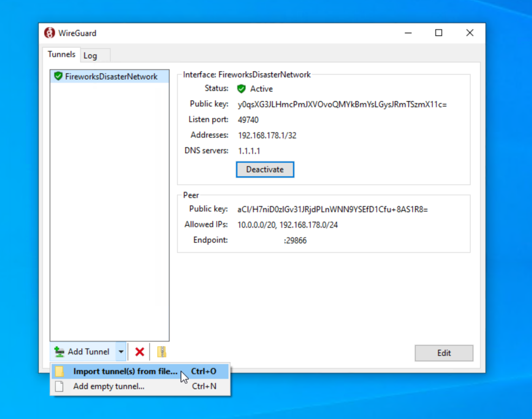Click folder icon of Import tunnel(s) entry
532x419 pixels.
point(60,371)
